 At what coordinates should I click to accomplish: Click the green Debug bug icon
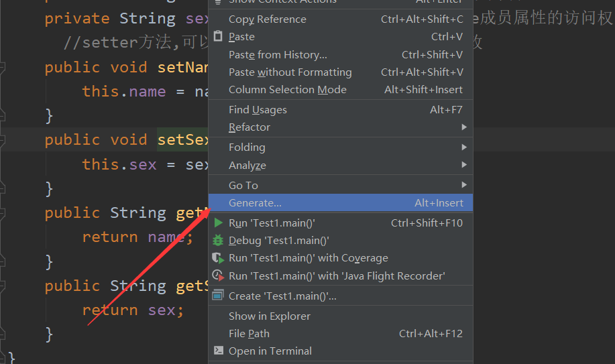(x=218, y=240)
